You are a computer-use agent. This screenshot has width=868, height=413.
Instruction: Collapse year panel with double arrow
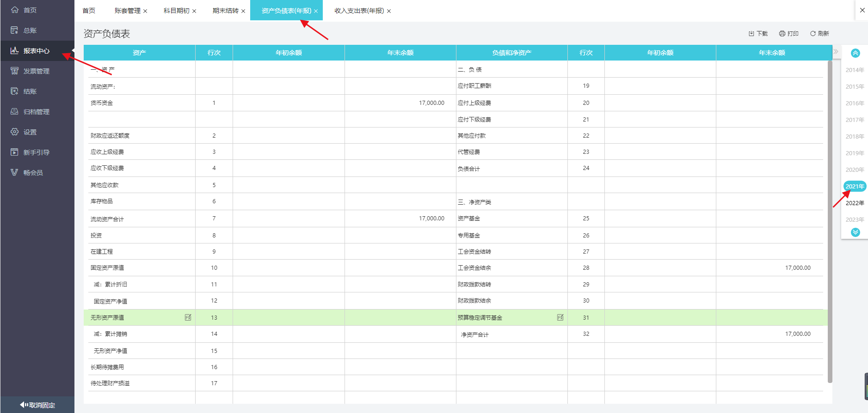coord(836,52)
